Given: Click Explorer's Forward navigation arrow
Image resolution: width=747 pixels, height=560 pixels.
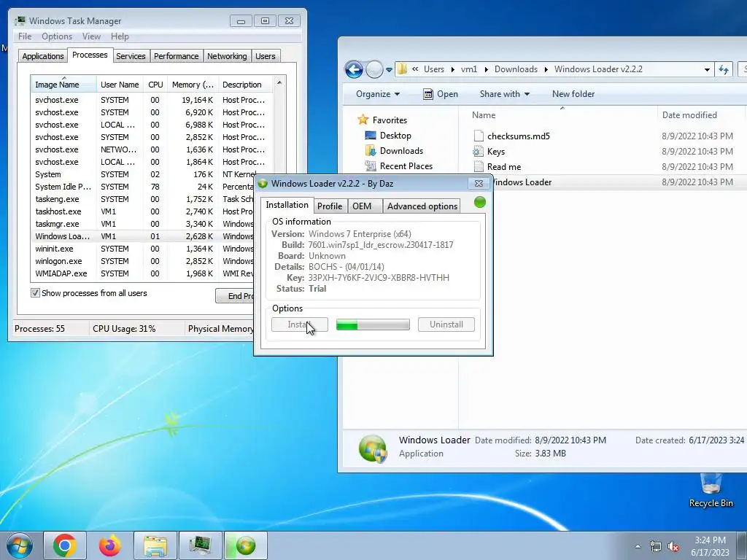Looking at the screenshot, I should pyautogui.click(x=374, y=69).
